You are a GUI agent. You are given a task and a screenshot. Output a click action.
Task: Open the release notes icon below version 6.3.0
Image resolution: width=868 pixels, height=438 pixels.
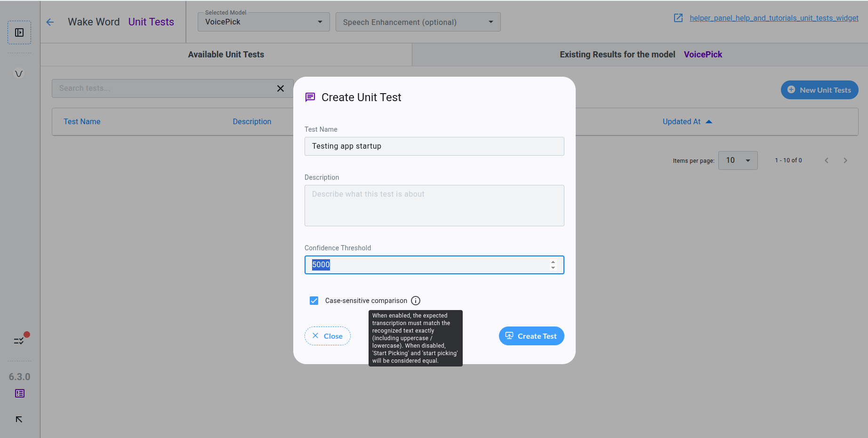click(19, 393)
